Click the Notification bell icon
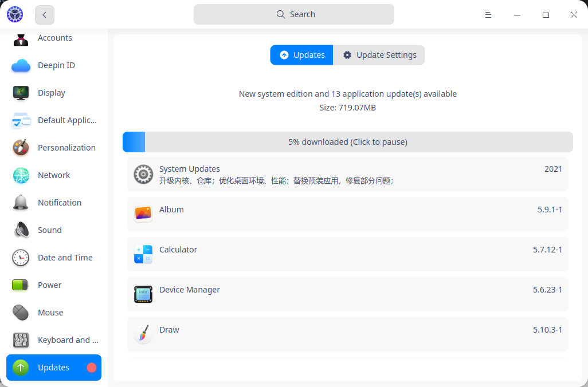This screenshot has height=387, width=588. 21,203
